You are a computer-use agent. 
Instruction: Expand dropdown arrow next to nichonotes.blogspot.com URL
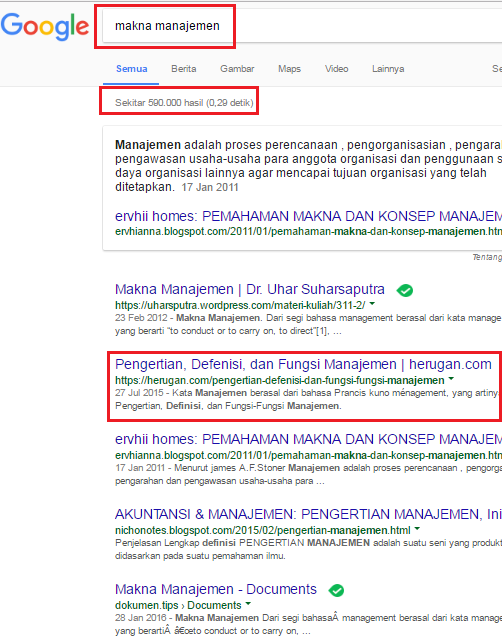coord(417,529)
